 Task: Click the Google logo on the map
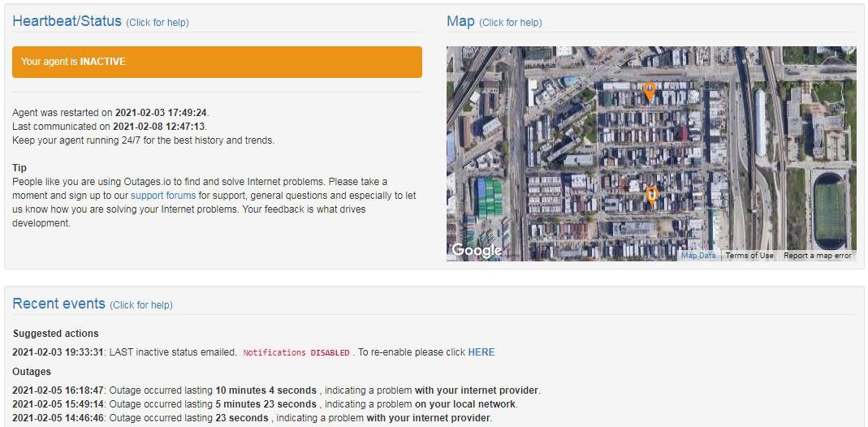point(477,251)
